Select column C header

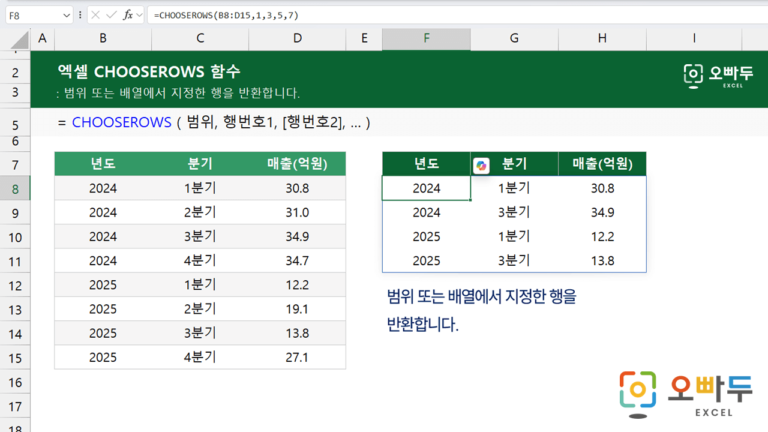coord(200,38)
